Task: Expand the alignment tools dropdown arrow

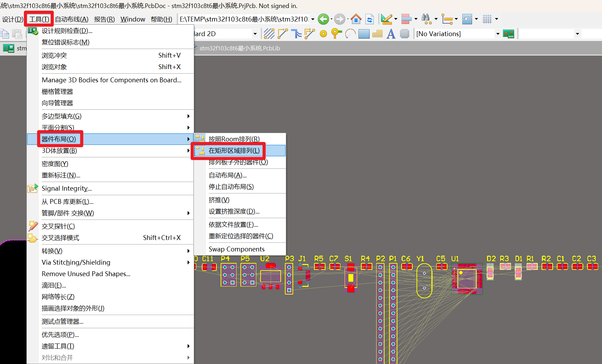Action: click(x=416, y=19)
